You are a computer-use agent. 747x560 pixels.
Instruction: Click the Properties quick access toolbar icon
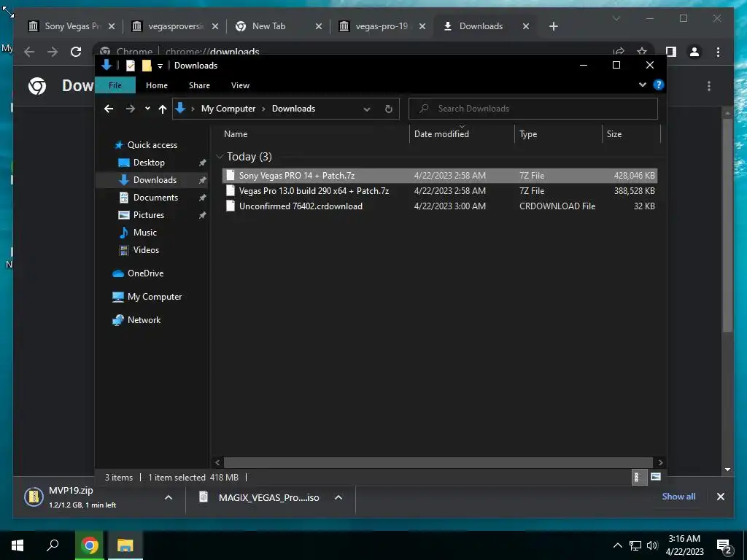[131, 66]
